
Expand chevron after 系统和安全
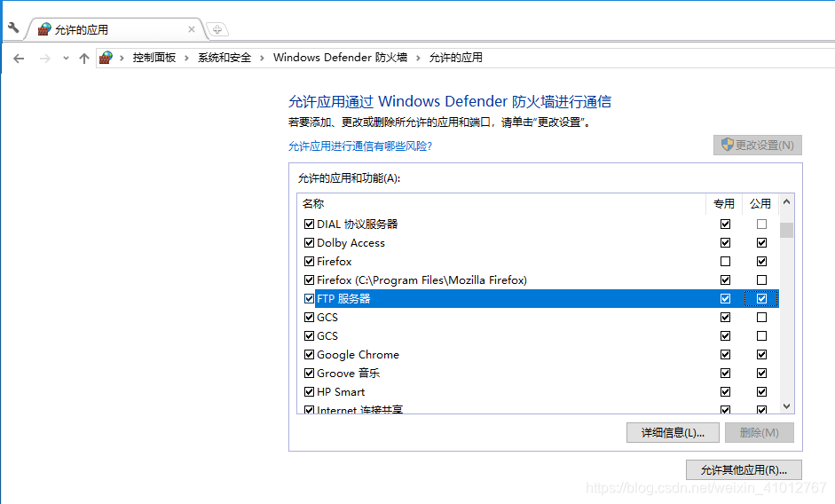tap(262, 58)
